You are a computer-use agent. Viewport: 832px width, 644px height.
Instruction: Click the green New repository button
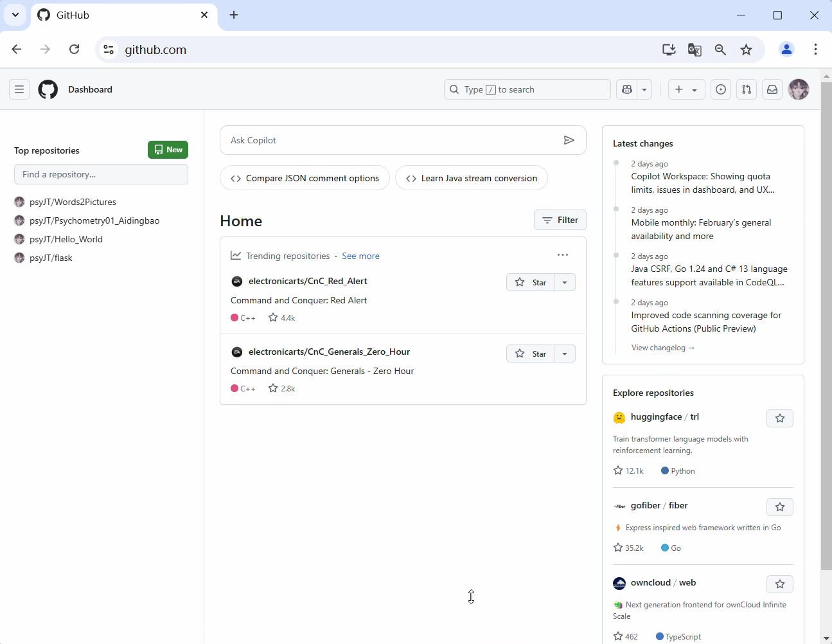(x=168, y=150)
